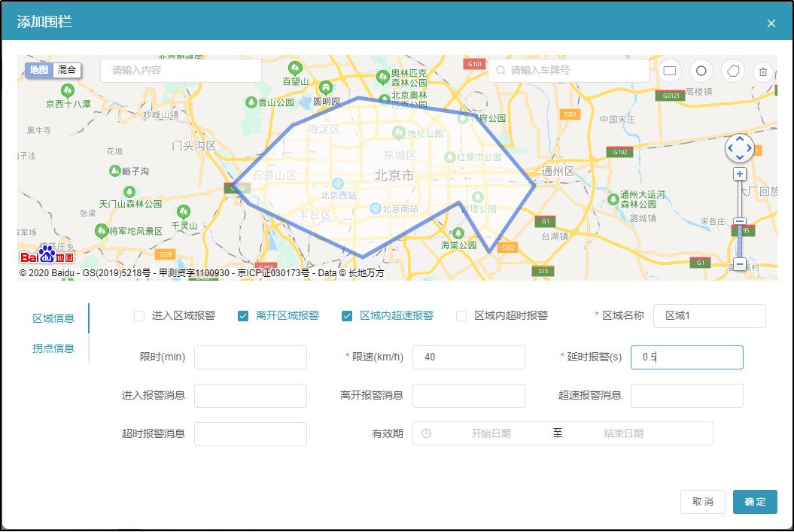794x532 pixels.
Task: Click the 确定 button
Action: 755,502
